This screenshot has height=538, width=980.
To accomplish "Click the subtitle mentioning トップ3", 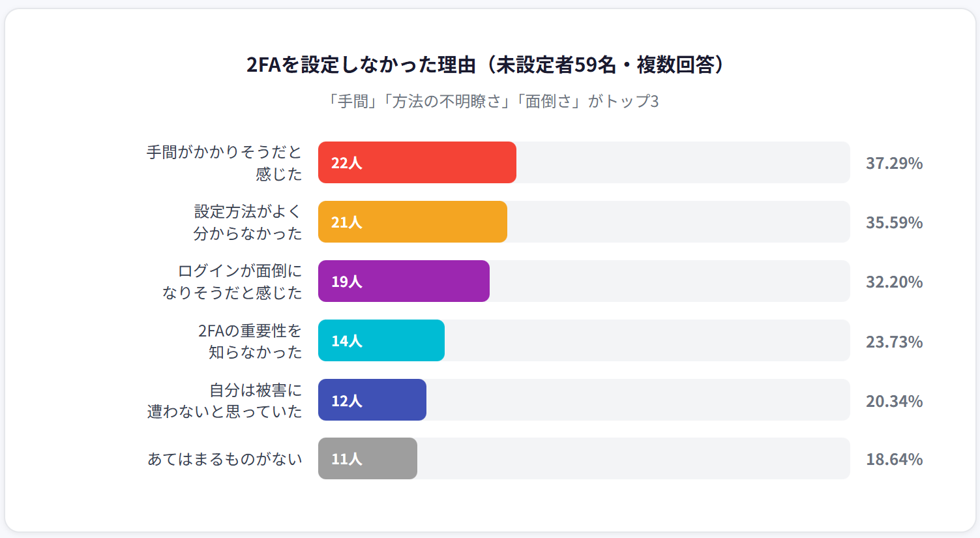I will (492, 101).
